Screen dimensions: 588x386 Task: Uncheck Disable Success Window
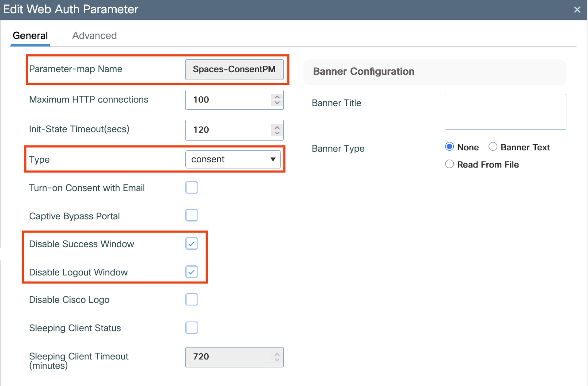coord(191,244)
